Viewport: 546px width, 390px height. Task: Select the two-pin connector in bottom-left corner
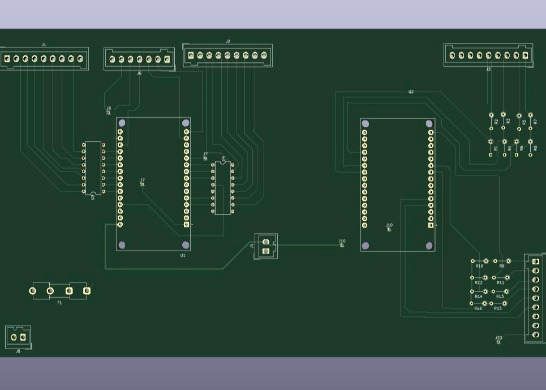(18, 337)
